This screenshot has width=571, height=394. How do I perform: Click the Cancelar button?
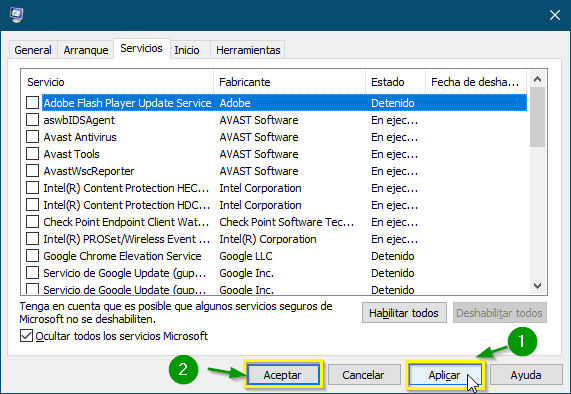364,375
